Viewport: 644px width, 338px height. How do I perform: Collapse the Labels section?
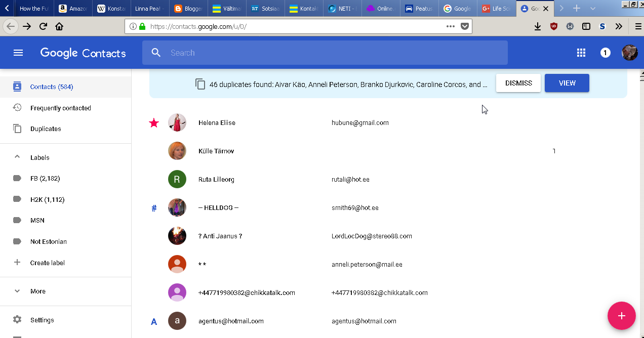pyautogui.click(x=17, y=157)
